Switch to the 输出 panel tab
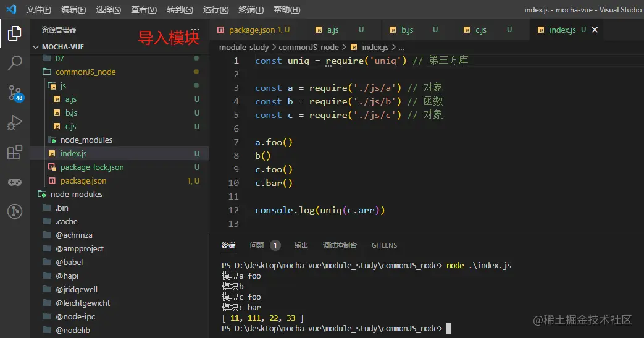Image resolution: width=644 pixels, height=338 pixels. pos(301,245)
